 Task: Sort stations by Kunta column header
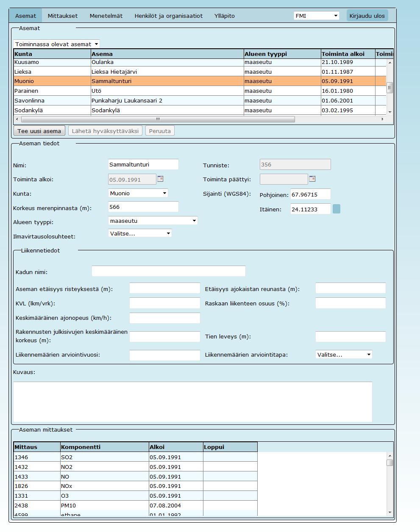[x=52, y=54]
